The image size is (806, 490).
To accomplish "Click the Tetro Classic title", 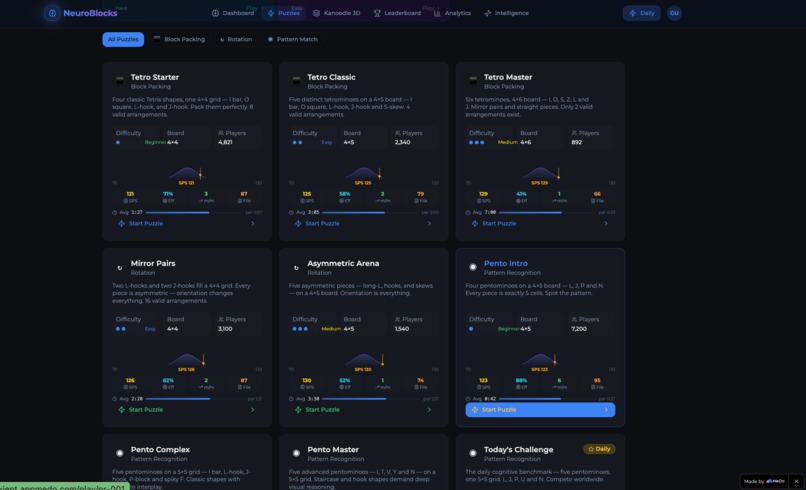I will [x=332, y=77].
